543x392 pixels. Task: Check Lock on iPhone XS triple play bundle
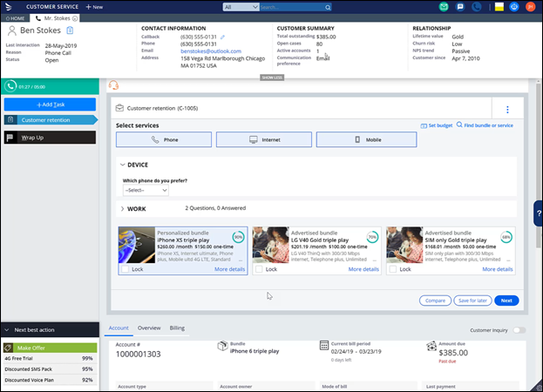pos(125,270)
